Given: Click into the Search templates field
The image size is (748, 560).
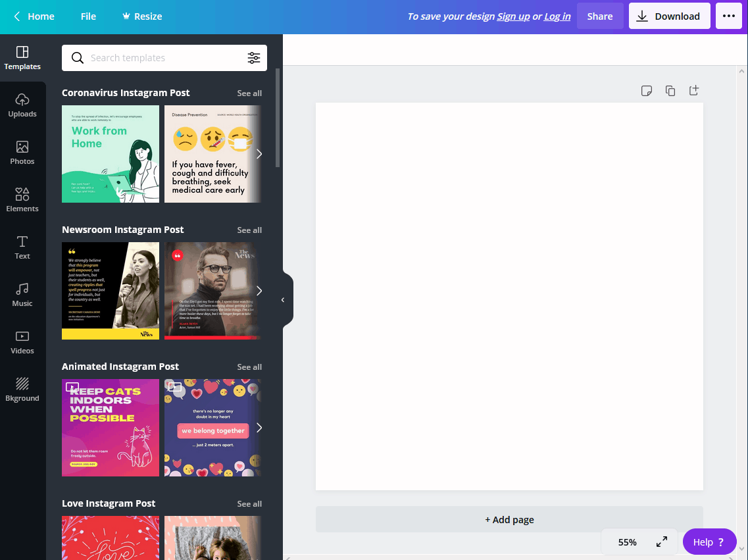Looking at the screenshot, I should point(164,58).
